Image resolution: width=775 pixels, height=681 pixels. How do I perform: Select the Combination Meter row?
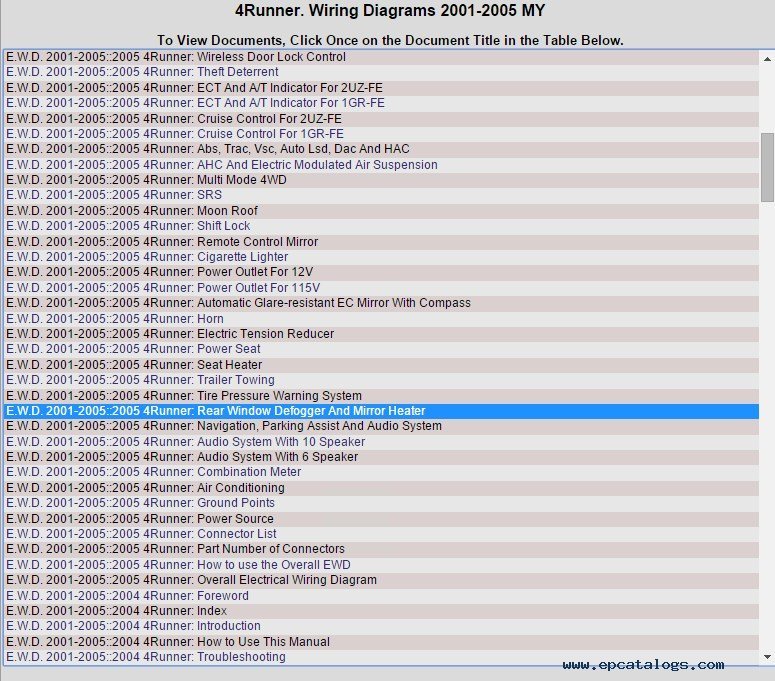point(381,472)
